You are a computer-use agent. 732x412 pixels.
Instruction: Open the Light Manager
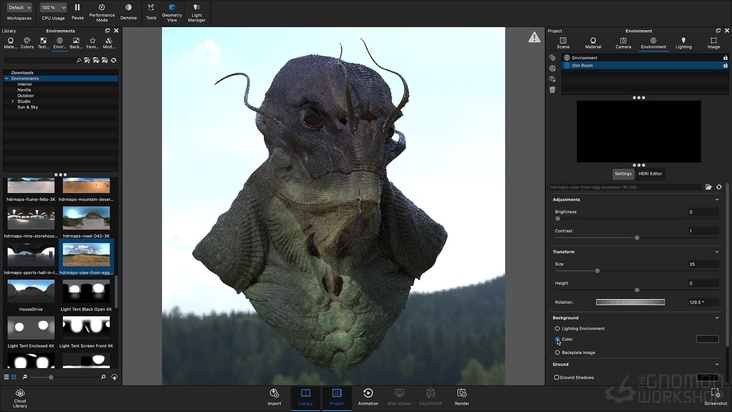point(197,12)
